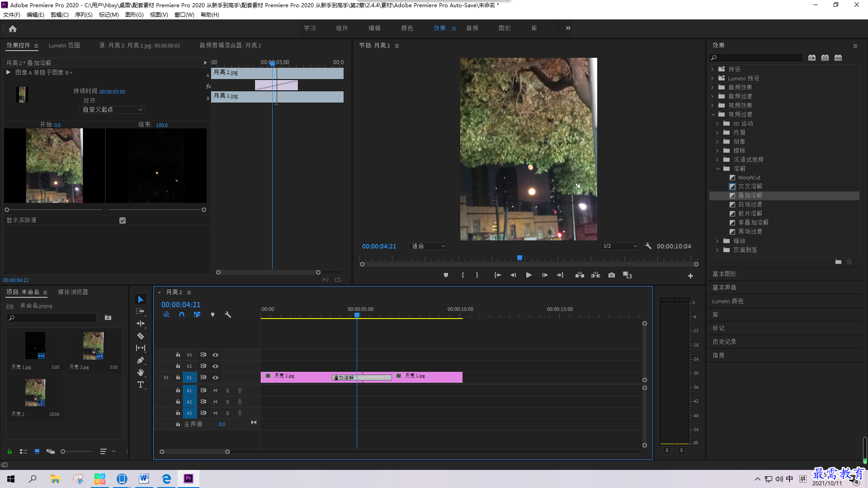Select 黑场过渡 transition
The width and height of the screenshot is (868, 488).
pos(750,232)
